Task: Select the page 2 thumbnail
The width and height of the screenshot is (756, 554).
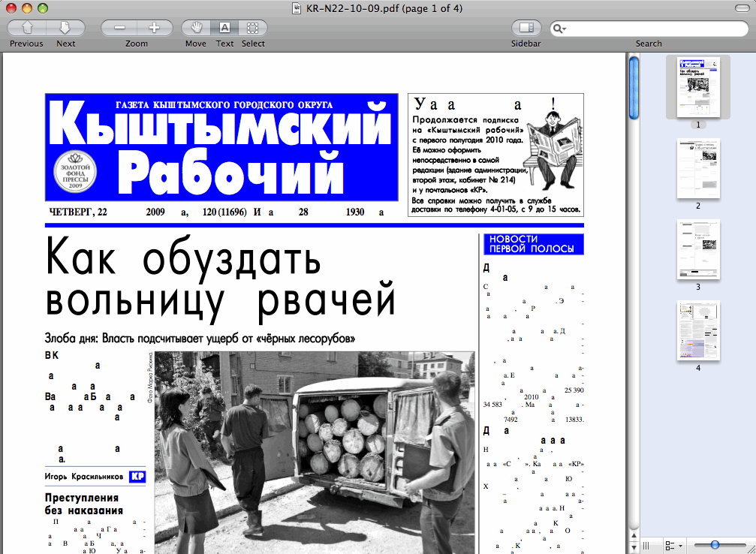Action: (698, 168)
